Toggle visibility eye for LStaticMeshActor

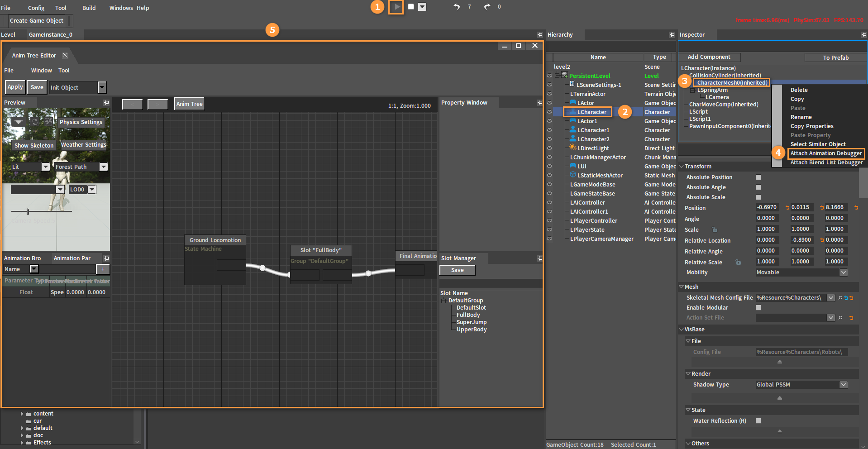click(x=549, y=175)
